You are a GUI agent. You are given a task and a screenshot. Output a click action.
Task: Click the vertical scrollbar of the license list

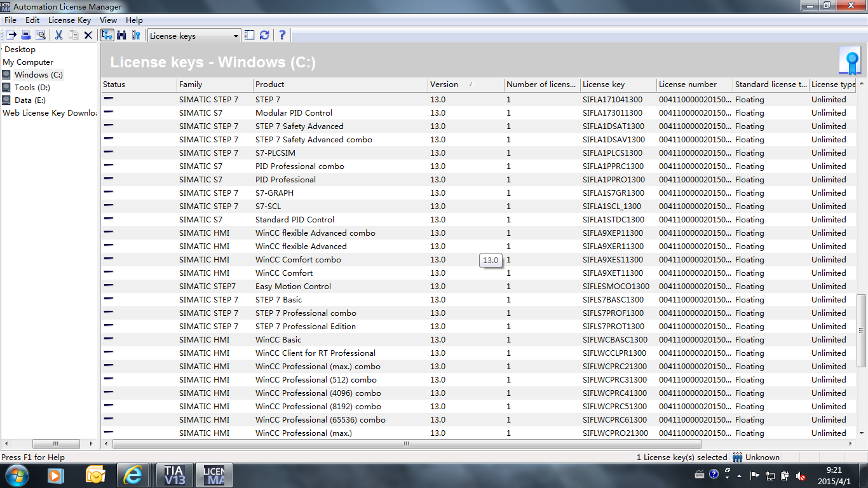[862, 330]
